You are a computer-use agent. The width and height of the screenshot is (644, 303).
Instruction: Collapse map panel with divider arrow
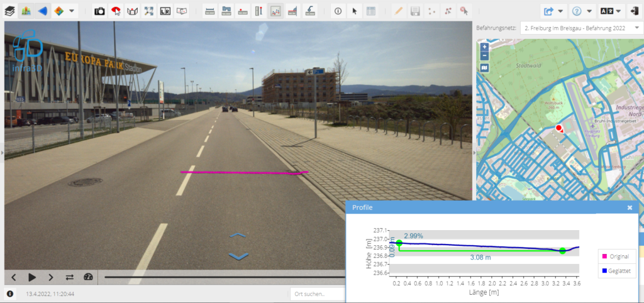(474, 153)
